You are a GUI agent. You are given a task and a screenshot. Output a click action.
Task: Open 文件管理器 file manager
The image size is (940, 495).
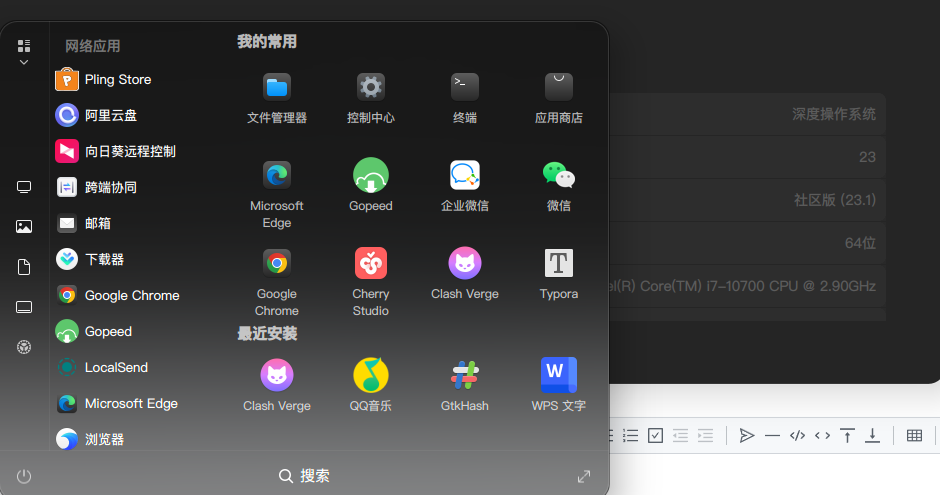[277, 99]
